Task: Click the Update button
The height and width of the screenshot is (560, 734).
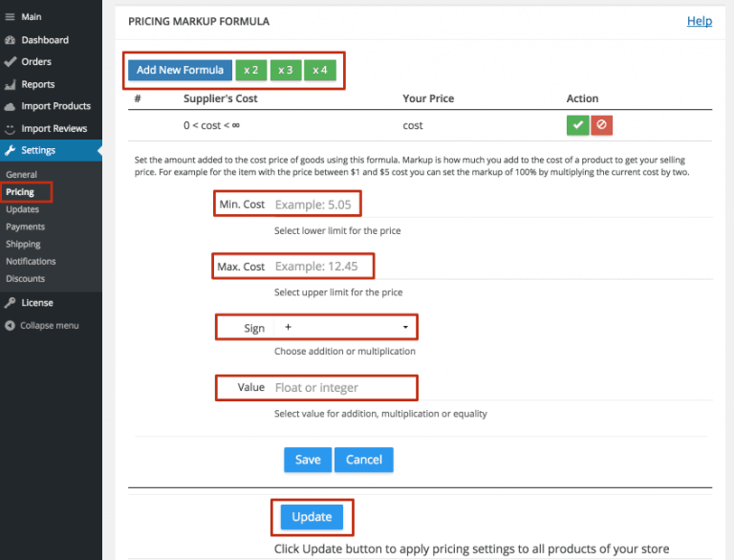Action: 312,517
